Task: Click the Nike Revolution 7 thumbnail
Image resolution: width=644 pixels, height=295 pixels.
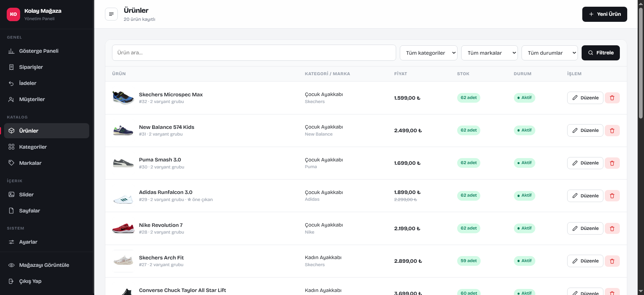Action: coord(123,229)
